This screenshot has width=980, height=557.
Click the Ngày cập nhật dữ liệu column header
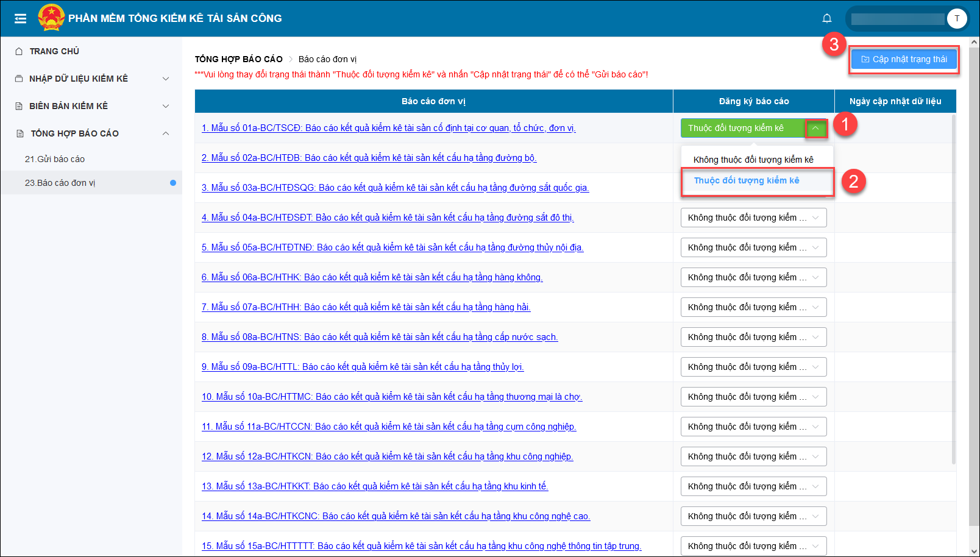pos(895,101)
